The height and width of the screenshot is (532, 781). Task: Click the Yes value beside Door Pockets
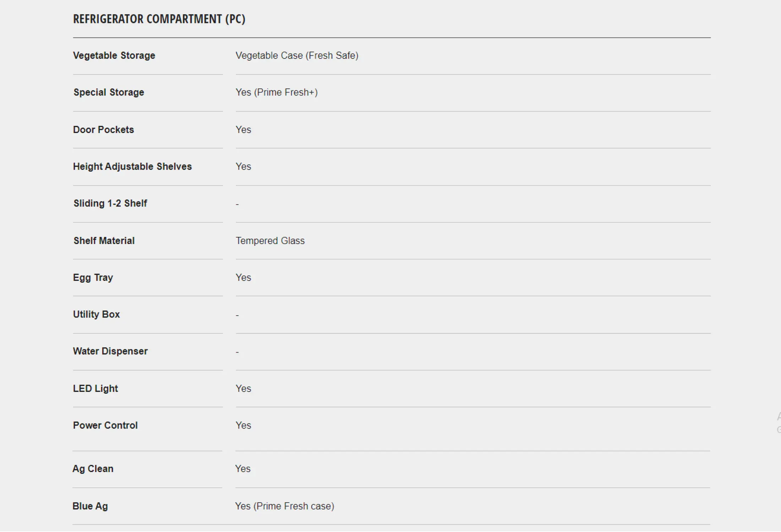point(243,130)
